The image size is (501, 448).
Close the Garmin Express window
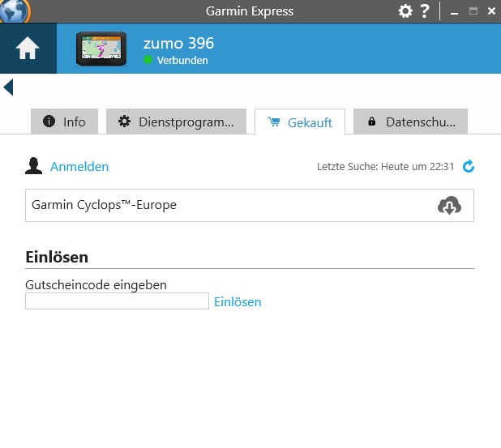491,11
